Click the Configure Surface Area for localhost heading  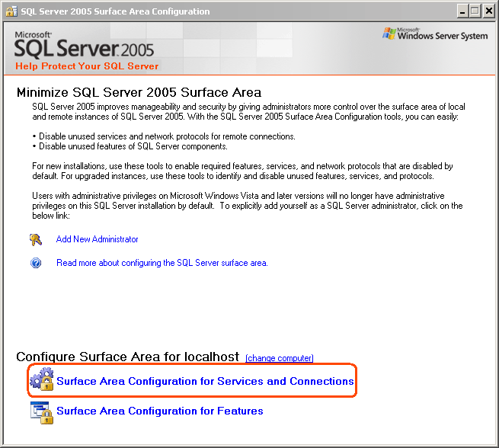128,357
